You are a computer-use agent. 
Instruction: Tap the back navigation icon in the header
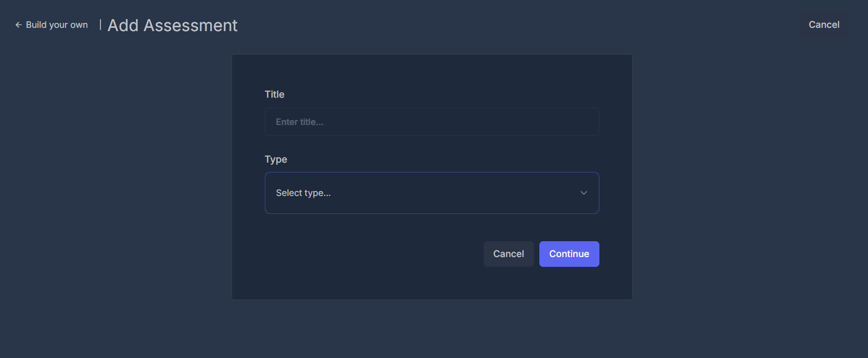19,25
